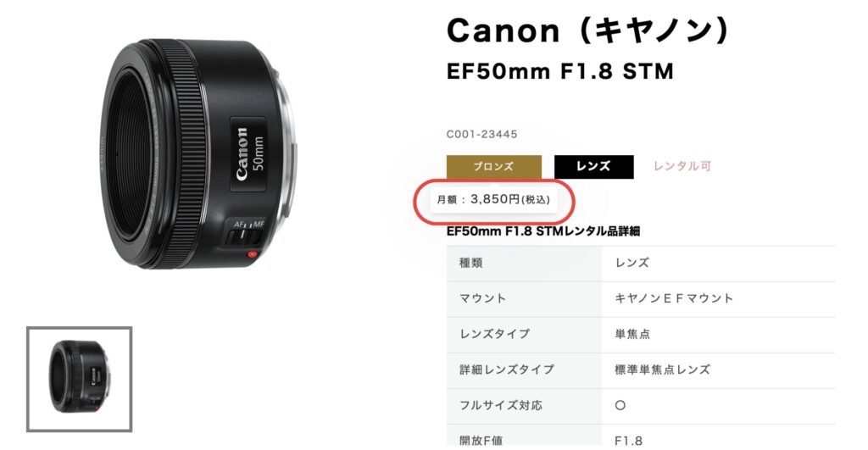The image size is (868, 450).
Task: Click the black レンズ category tag
Action: 593,167
